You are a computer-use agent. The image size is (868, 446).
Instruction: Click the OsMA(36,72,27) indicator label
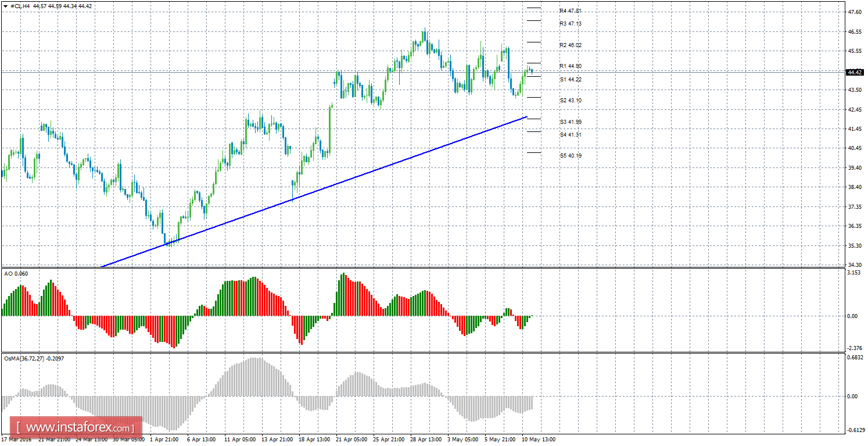coord(34,358)
